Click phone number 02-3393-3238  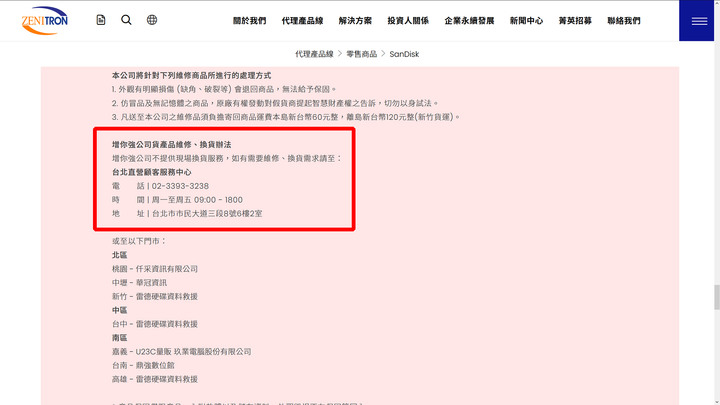(x=180, y=186)
